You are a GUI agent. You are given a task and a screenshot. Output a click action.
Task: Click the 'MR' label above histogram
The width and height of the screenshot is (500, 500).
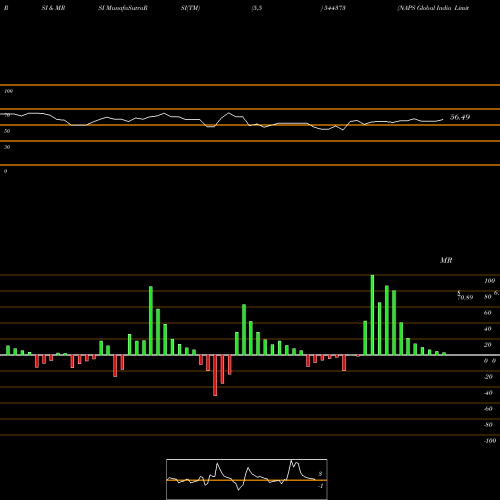pos(446,260)
